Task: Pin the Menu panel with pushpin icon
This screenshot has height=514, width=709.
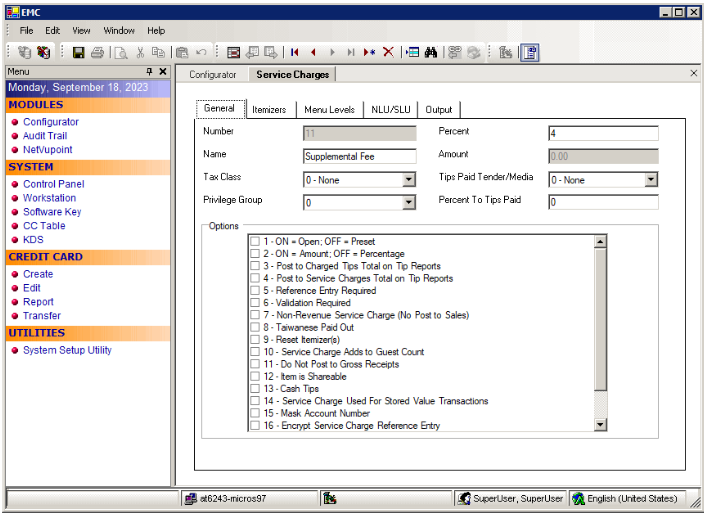Action: 149,72
